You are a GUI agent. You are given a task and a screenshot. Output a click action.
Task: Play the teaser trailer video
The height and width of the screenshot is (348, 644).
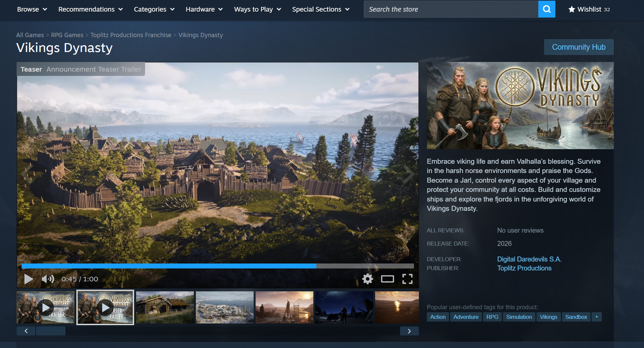click(29, 279)
